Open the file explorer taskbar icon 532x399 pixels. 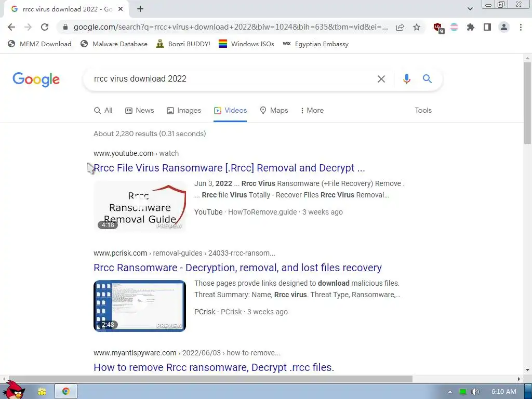[42, 392]
